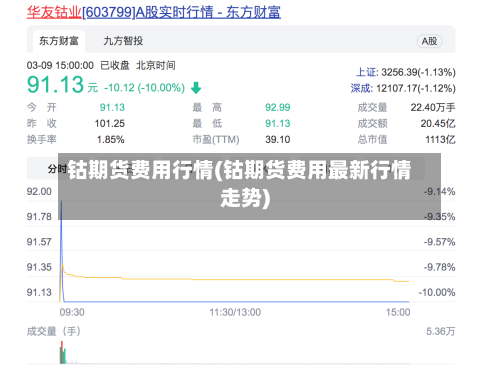This screenshot has width=500, height=373.
Task: Click the green down arrow icon
Action: pyautogui.click(x=196, y=88)
